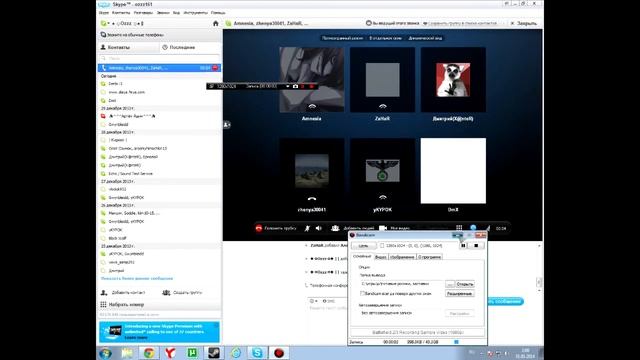Open the Skype menu in menu bar
The image size is (640, 360).
[104, 13]
